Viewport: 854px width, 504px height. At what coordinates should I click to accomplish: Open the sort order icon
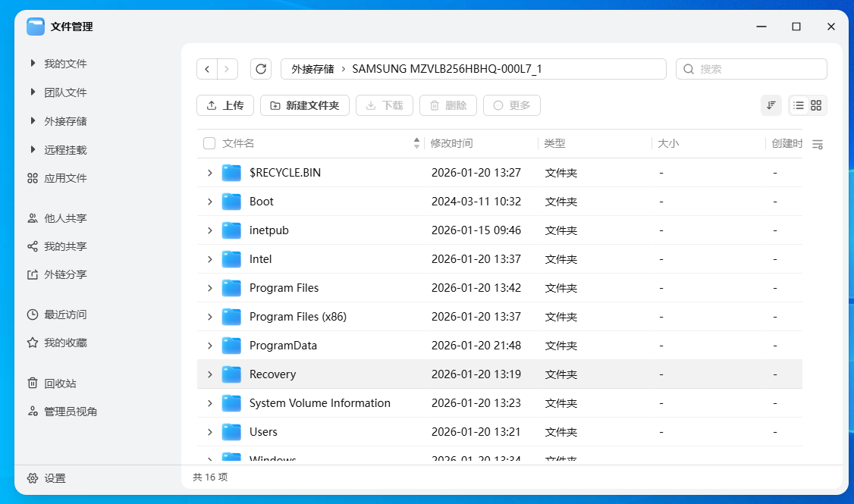point(771,105)
